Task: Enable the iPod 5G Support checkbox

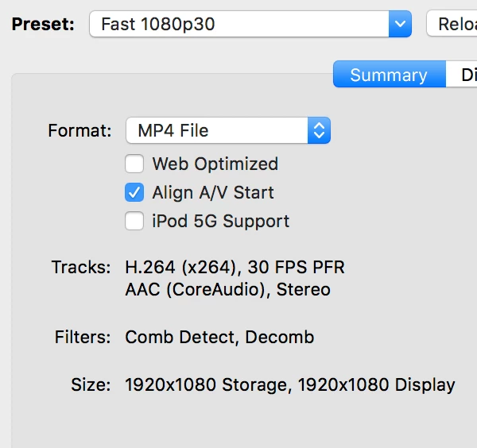Action: [134, 222]
